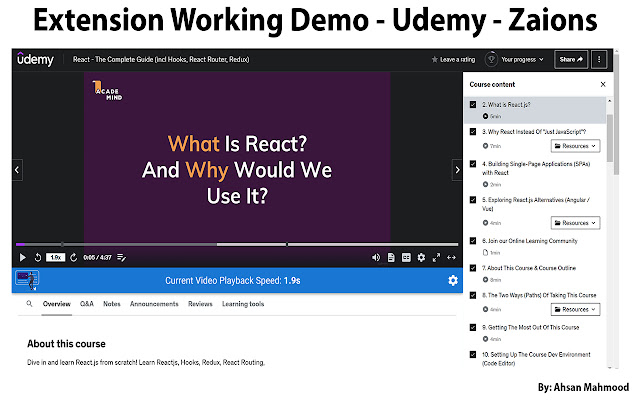Close the Course content panel
The width and height of the screenshot is (640, 400).
603,84
